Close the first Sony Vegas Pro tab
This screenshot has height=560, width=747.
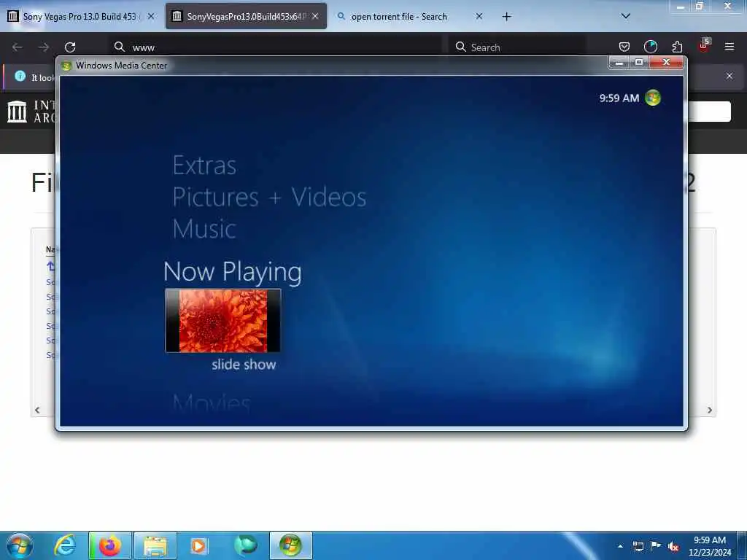(151, 16)
